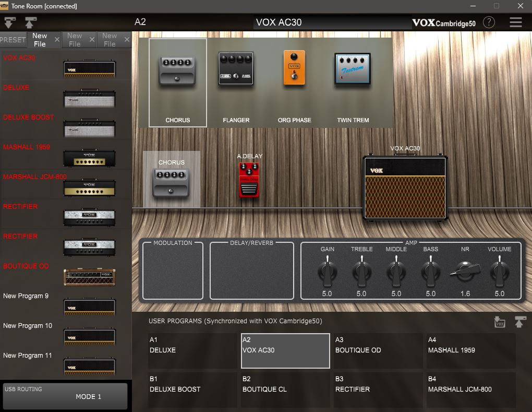Click the download arrow icon in top-left toolbar
The width and height of the screenshot is (532, 412).
10,22
